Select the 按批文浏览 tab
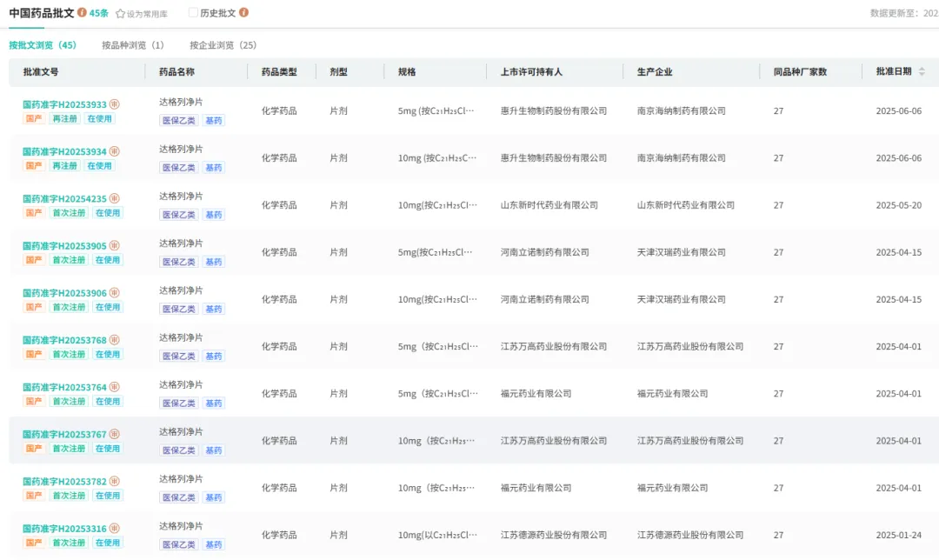The image size is (939, 560). tap(43, 45)
